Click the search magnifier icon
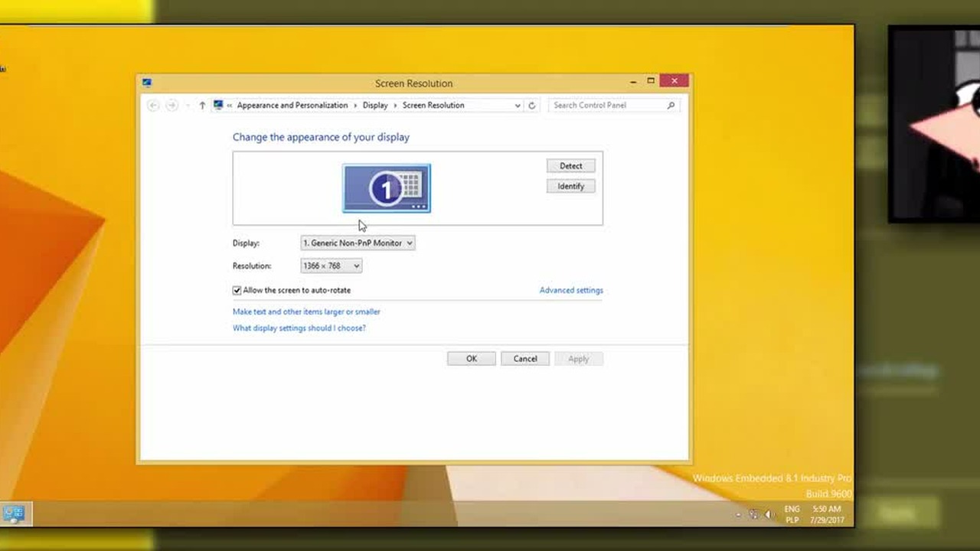This screenshot has width=980, height=551. tap(671, 106)
